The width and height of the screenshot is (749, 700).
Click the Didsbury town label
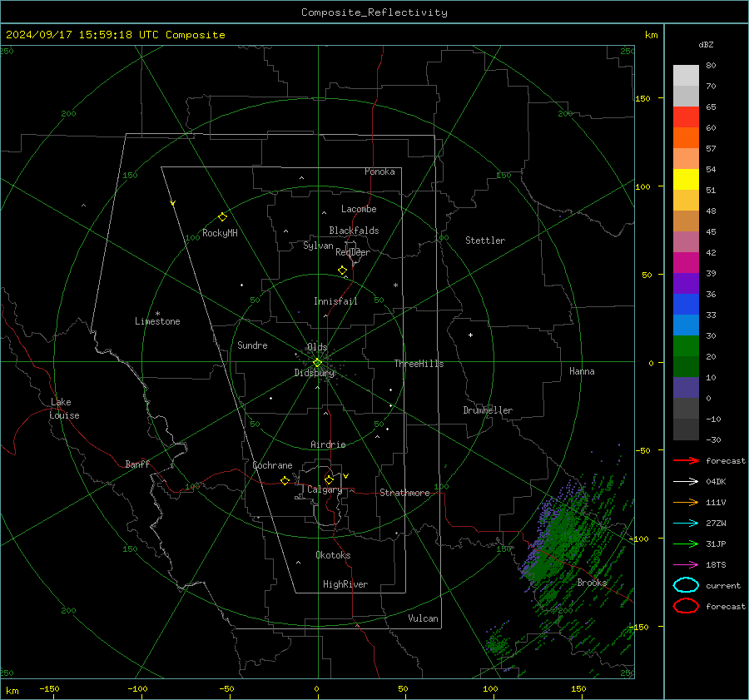(314, 373)
